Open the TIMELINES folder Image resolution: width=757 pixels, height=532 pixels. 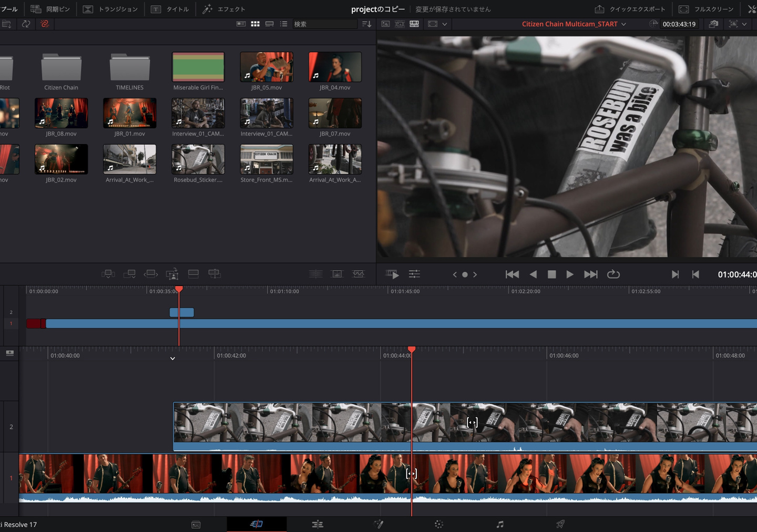point(129,67)
